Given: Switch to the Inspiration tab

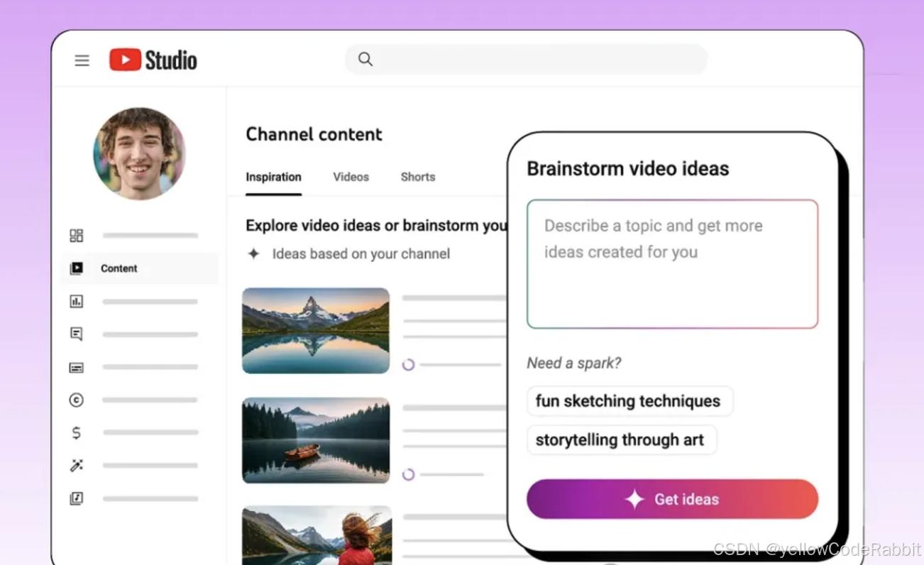Looking at the screenshot, I should pyautogui.click(x=273, y=177).
